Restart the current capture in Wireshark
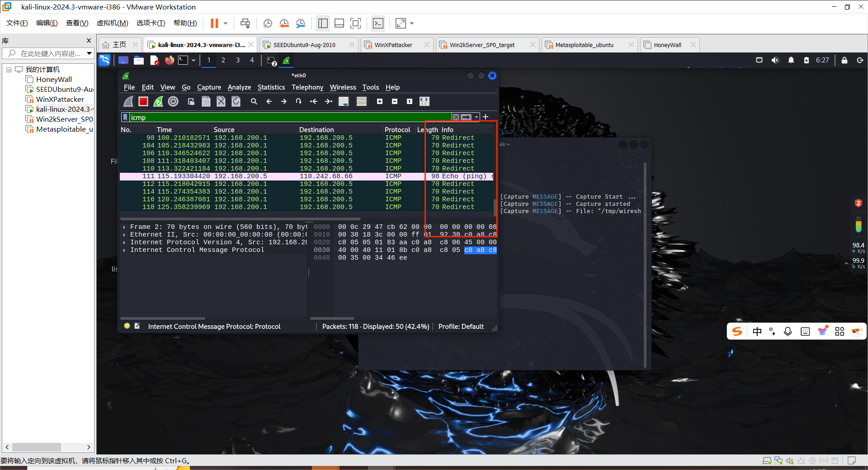Viewport: 868px width, 470px height. pos(158,101)
